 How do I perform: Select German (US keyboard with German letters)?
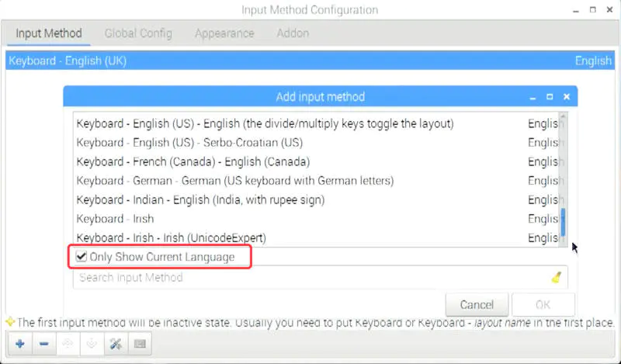click(316, 181)
